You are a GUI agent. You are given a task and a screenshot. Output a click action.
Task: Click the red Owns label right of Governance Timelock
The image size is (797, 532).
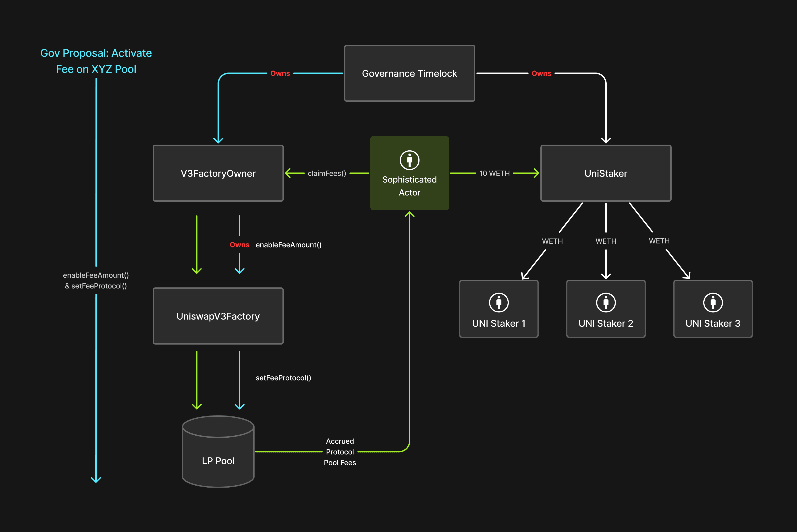pos(541,73)
